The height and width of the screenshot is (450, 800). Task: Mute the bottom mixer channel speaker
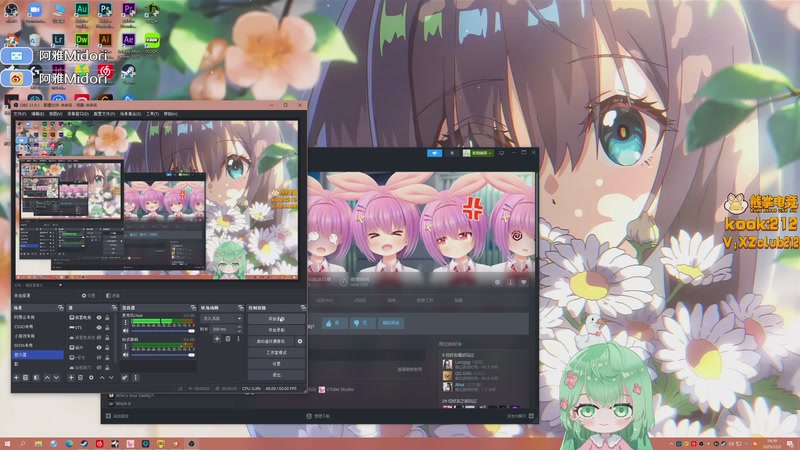coord(126,355)
